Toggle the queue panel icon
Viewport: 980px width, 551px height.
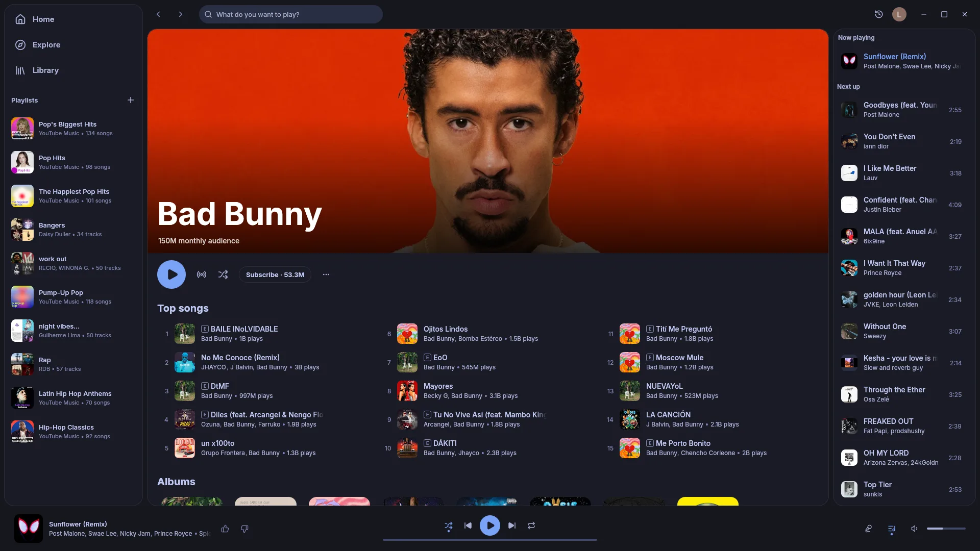(892, 529)
